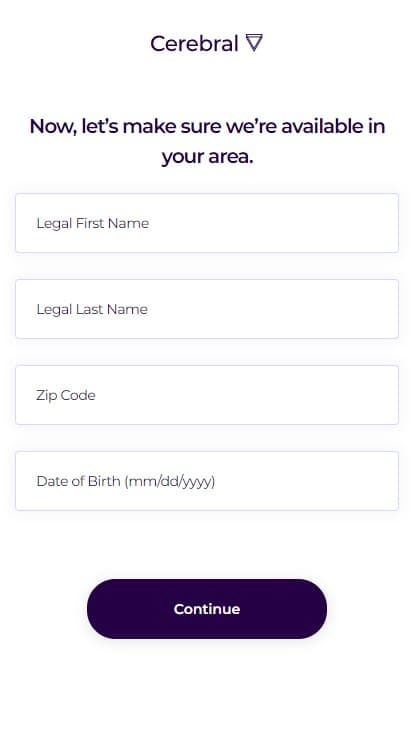Select the Legal Last Name input

click(x=207, y=309)
